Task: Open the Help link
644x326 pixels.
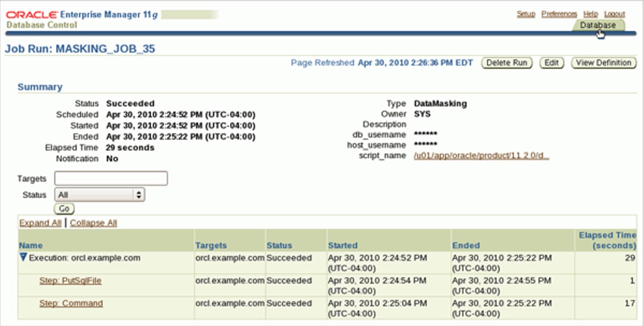Action: coord(590,14)
